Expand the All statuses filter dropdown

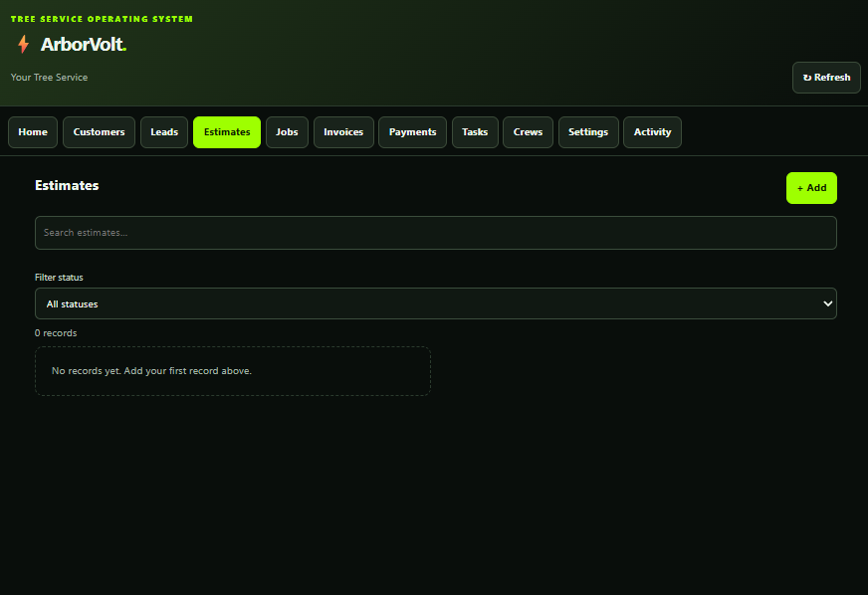[436, 303]
